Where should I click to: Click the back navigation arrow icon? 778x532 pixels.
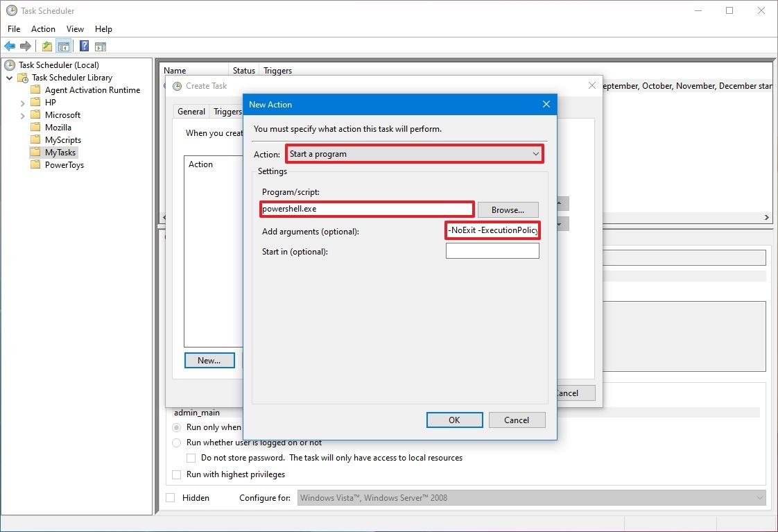[9, 46]
